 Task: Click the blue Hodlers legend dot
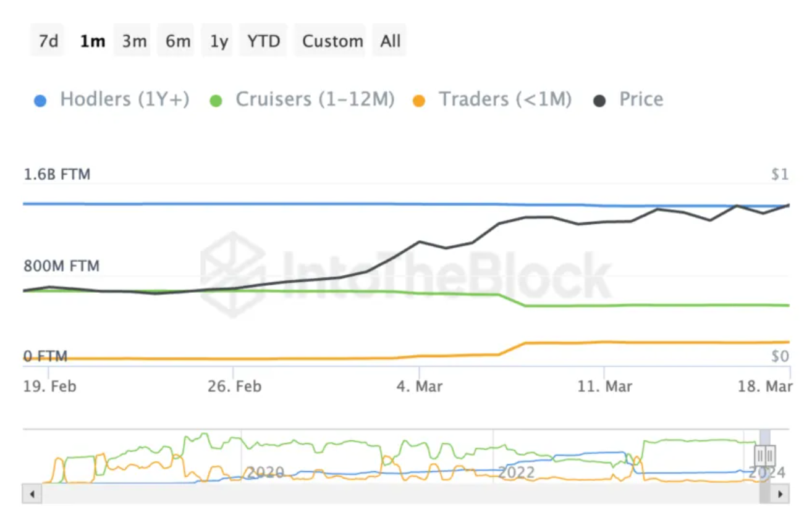tap(41, 101)
